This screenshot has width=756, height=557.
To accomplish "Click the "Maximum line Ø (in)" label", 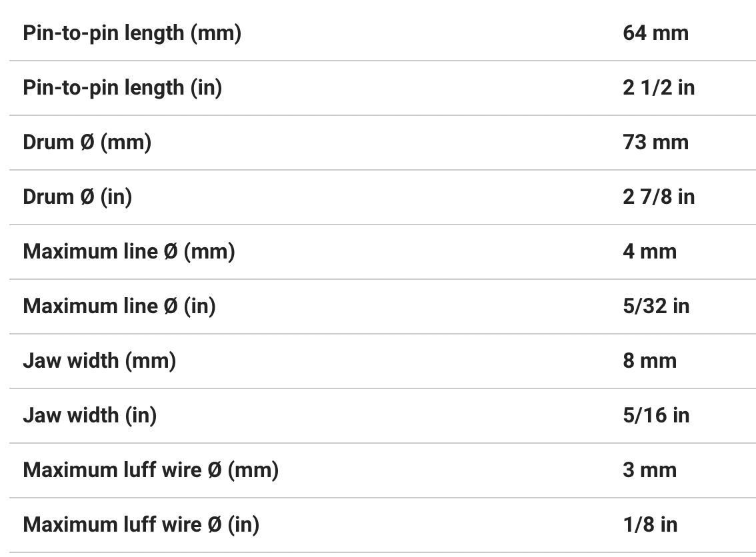I will point(119,306).
